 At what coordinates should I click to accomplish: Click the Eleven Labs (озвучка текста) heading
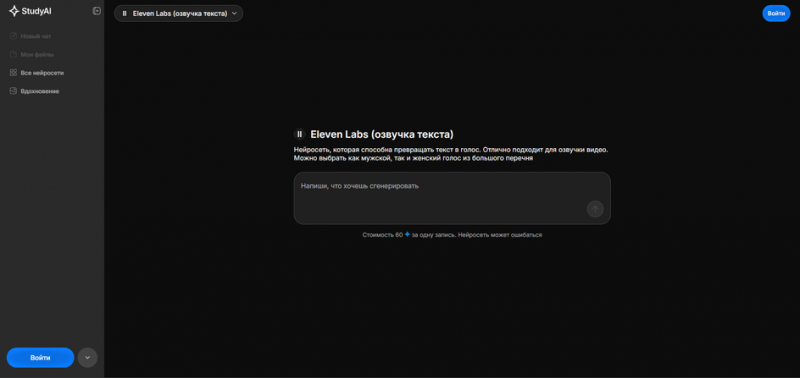pos(382,134)
